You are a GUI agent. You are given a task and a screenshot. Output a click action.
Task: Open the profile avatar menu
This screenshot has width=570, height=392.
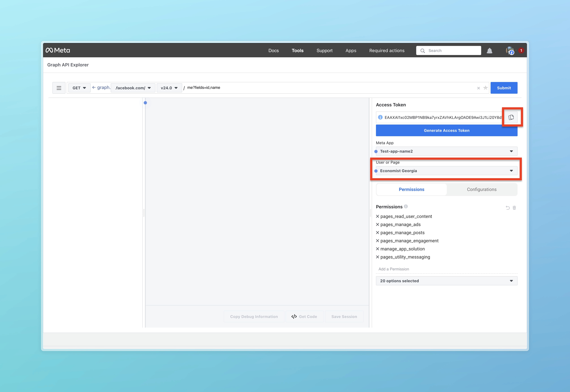tap(510, 51)
